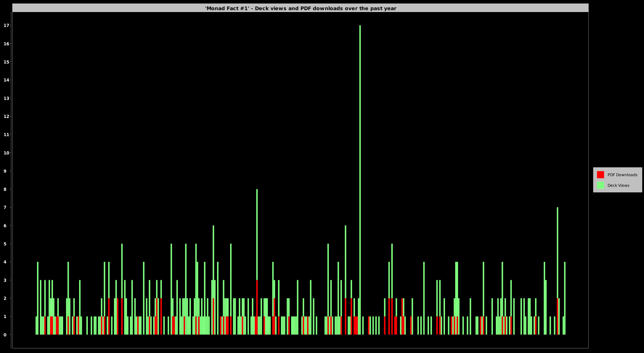The height and width of the screenshot is (353, 644).
Task: Click the y-axis label 16
Action: click(6, 44)
